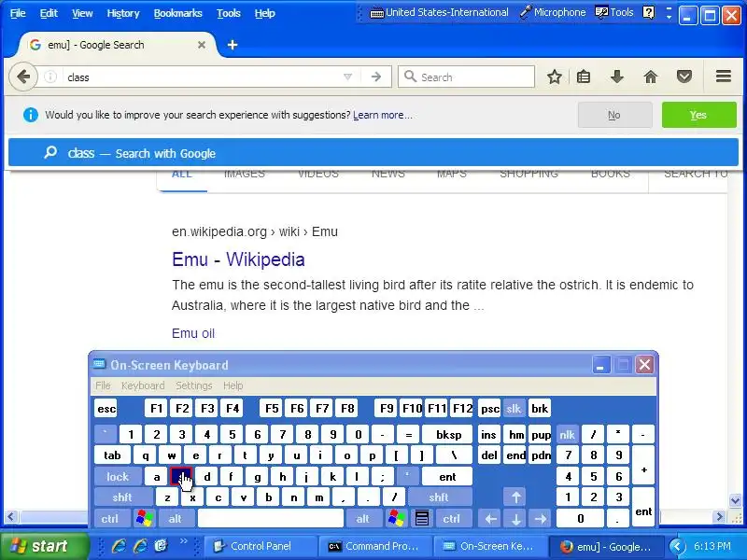Click the bksp key on keyboard
Screen dimensions: 747x560
click(448, 434)
